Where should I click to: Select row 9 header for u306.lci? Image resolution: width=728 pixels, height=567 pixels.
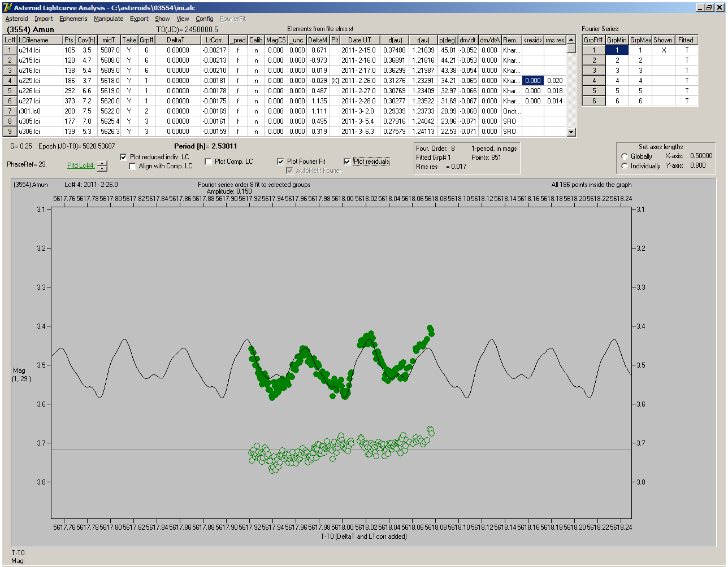pyautogui.click(x=10, y=132)
